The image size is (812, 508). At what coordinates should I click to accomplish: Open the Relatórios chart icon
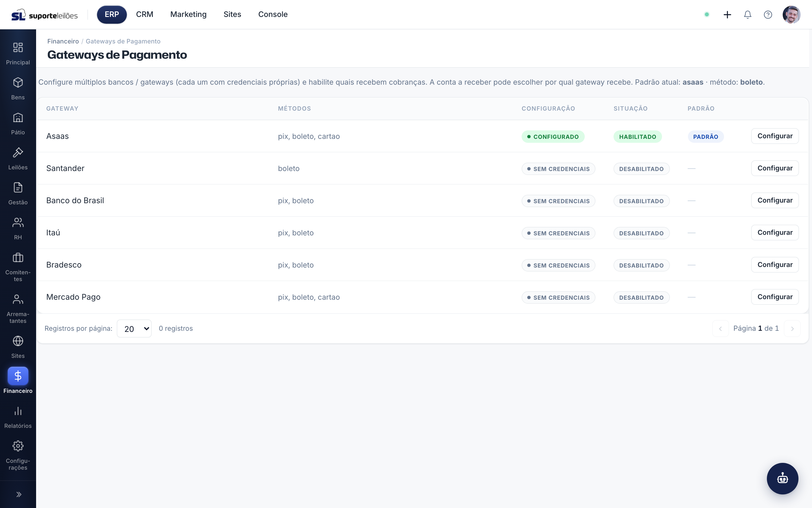click(x=18, y=411)
